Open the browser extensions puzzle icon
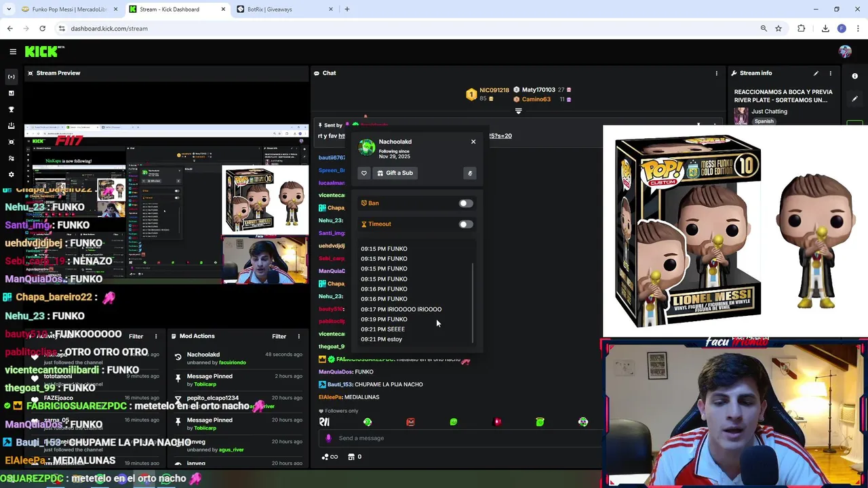 802,28
